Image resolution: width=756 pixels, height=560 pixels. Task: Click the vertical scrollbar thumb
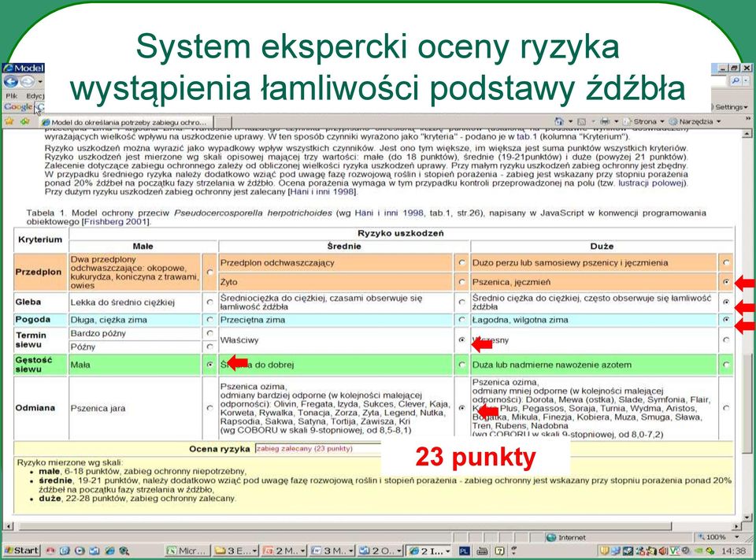pos(747,404)
